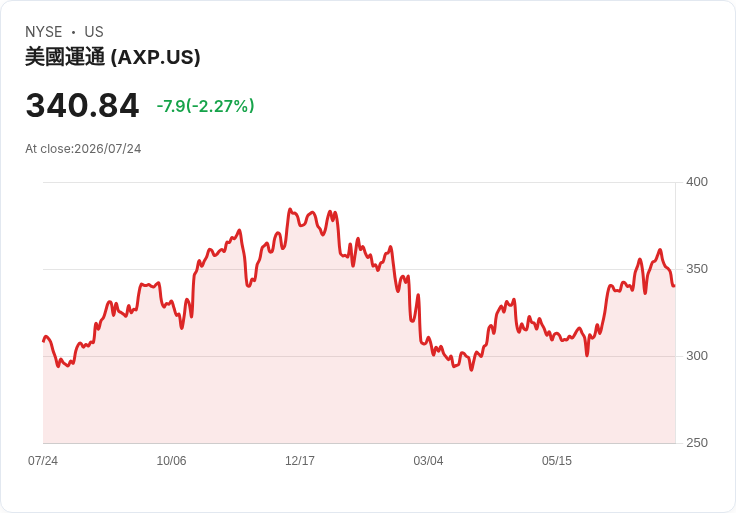This screenshot has height=513, width=736.
Task: Click the first data point at chart's left end
Action: pyautogui.click(x=43, y=341)
